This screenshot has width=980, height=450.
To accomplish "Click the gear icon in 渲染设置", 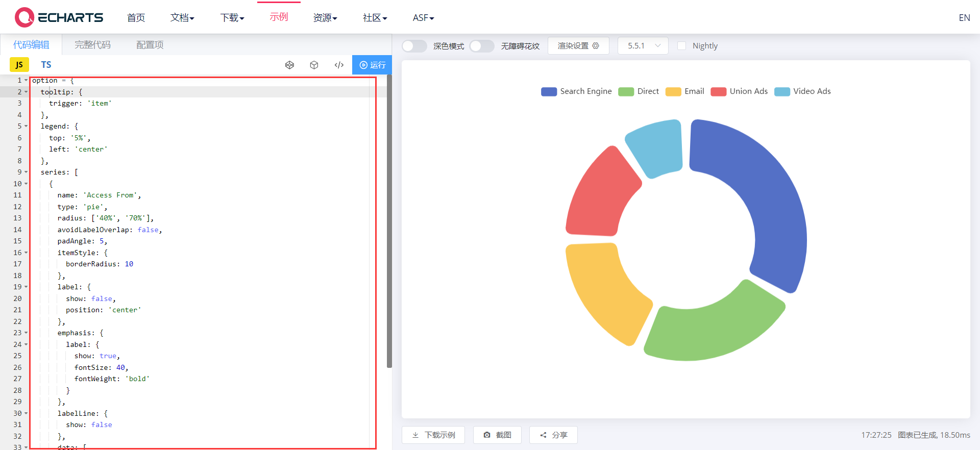I will [596, 46].
